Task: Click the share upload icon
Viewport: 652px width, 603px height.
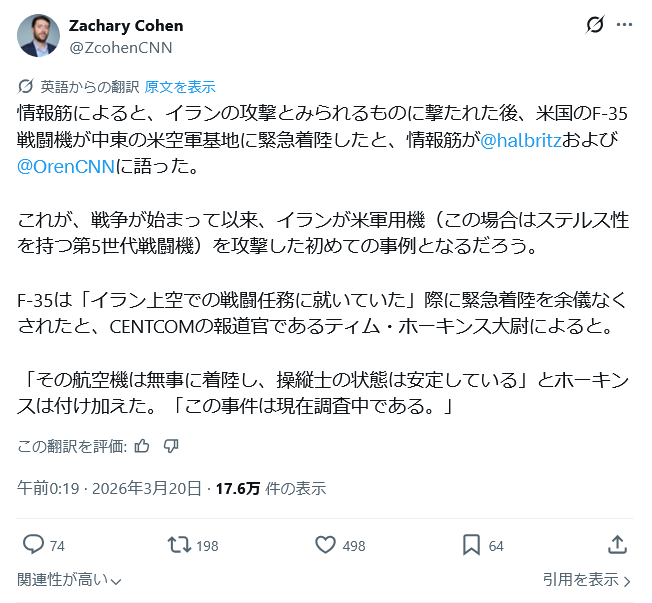Action: pos(617,544)
